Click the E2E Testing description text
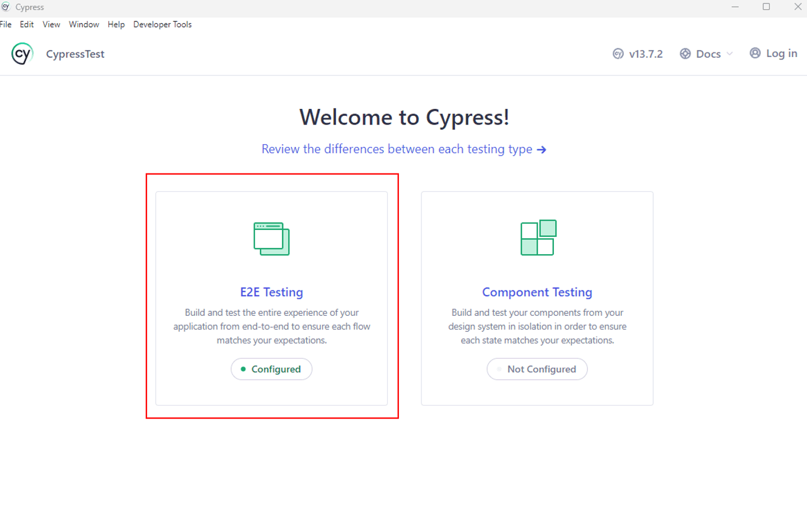 point(271,326)
